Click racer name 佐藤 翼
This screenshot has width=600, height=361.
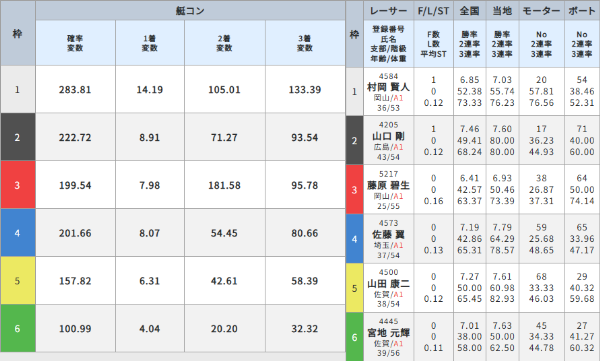point(388,234)
